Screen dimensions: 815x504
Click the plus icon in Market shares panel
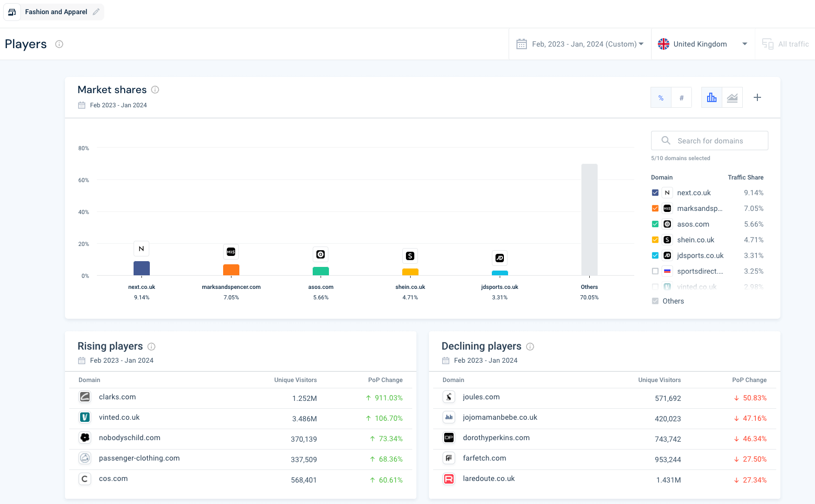pyautogui.click(x=757, y=98)
